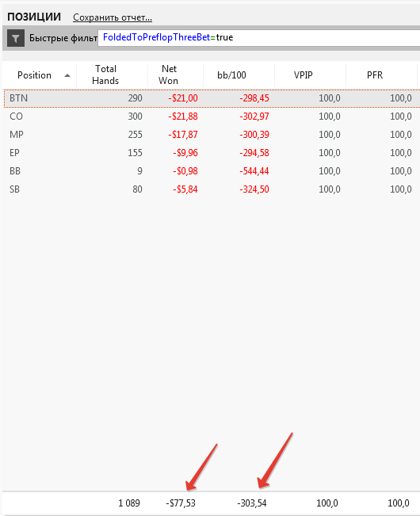This screenshot has width=420, height=516.
Task: Sort by the Total Hands column header
Action: click(x=105, y=75)
